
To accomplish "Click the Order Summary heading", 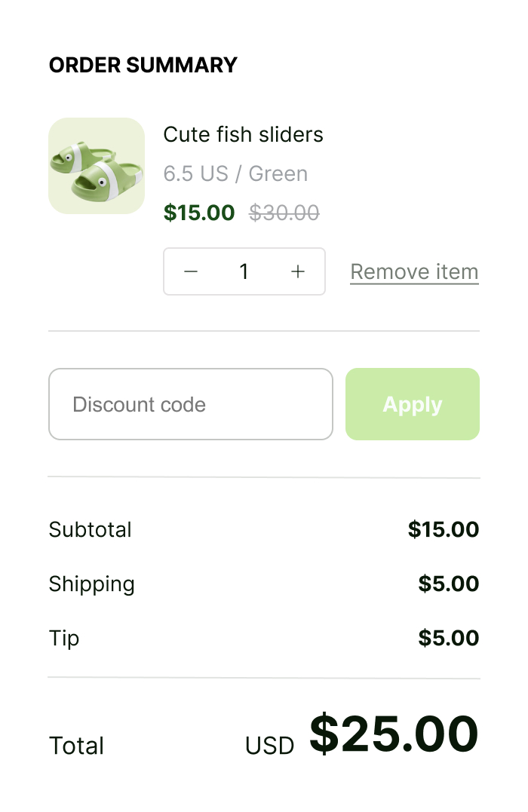I will pos(143,66).
